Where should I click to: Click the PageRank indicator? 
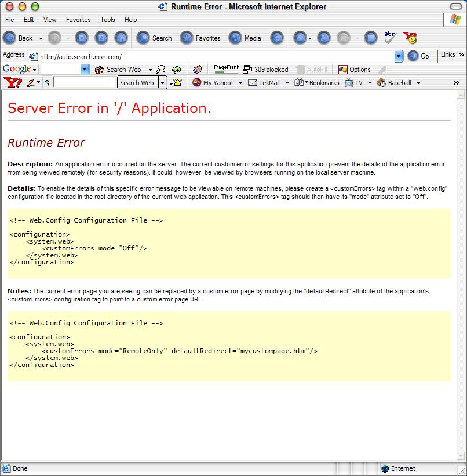point(227,69)
